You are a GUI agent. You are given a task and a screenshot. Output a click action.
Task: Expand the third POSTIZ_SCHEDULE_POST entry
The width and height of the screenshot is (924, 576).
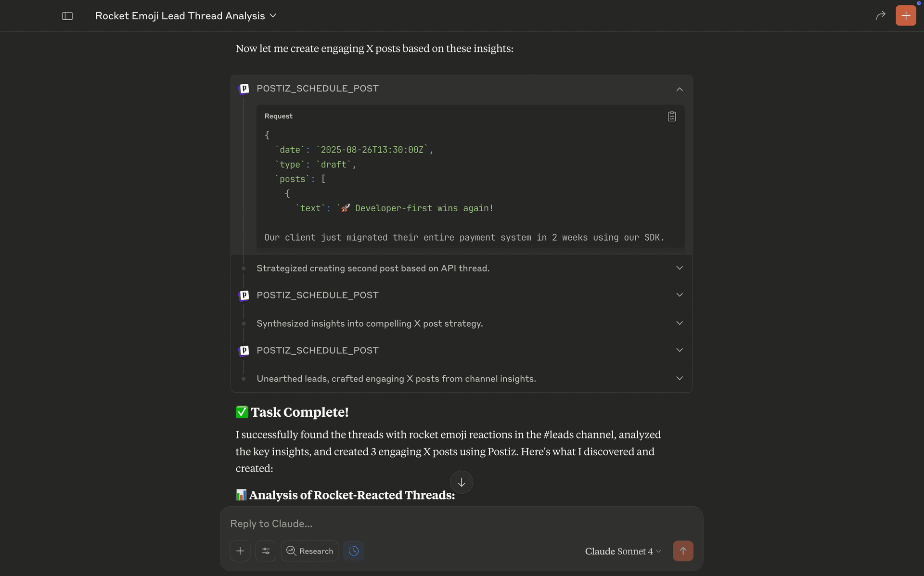pos(679,350)
